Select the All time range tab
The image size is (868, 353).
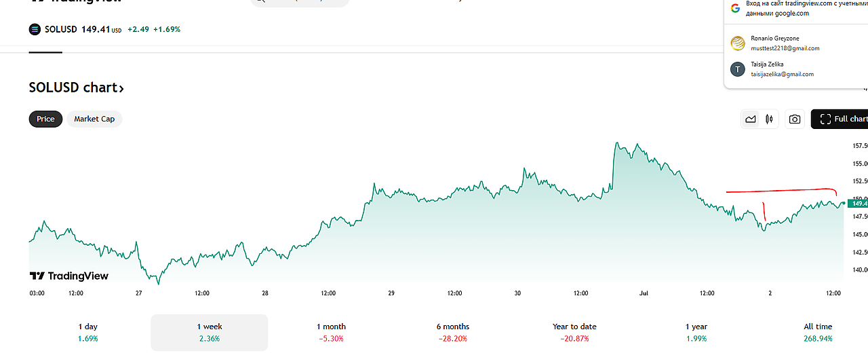(818, 332)
